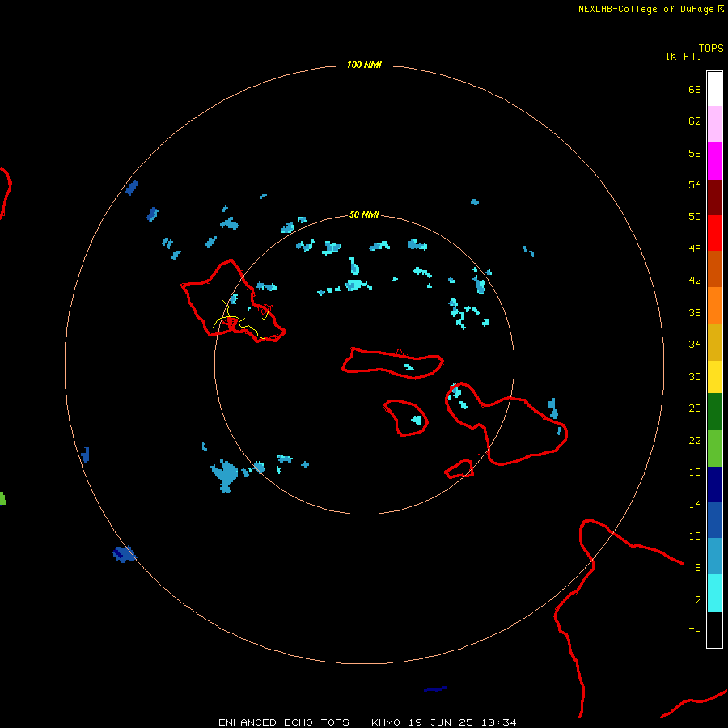Click the 54 legend value
The height and width of the screenshot is (728, 728).
point(695,184)
